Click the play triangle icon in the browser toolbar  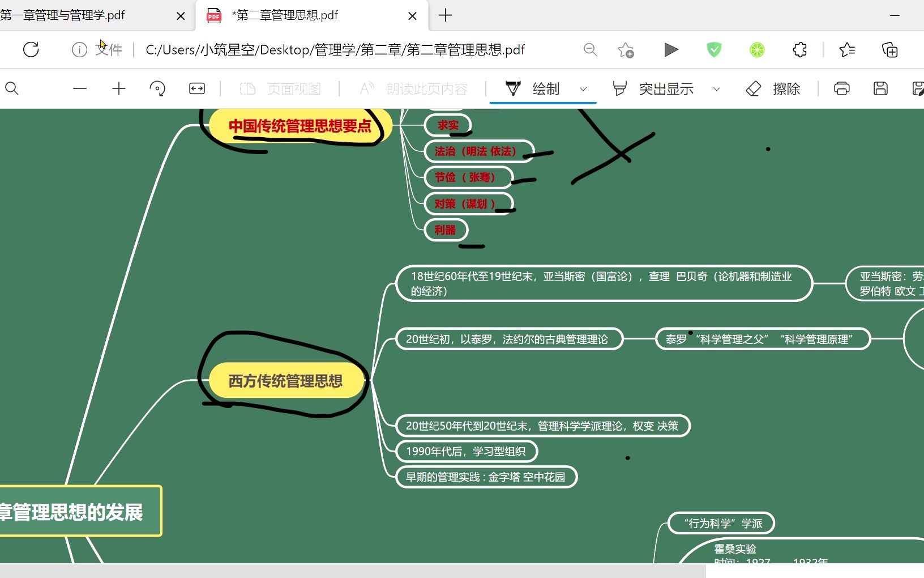tap(671, 50)
